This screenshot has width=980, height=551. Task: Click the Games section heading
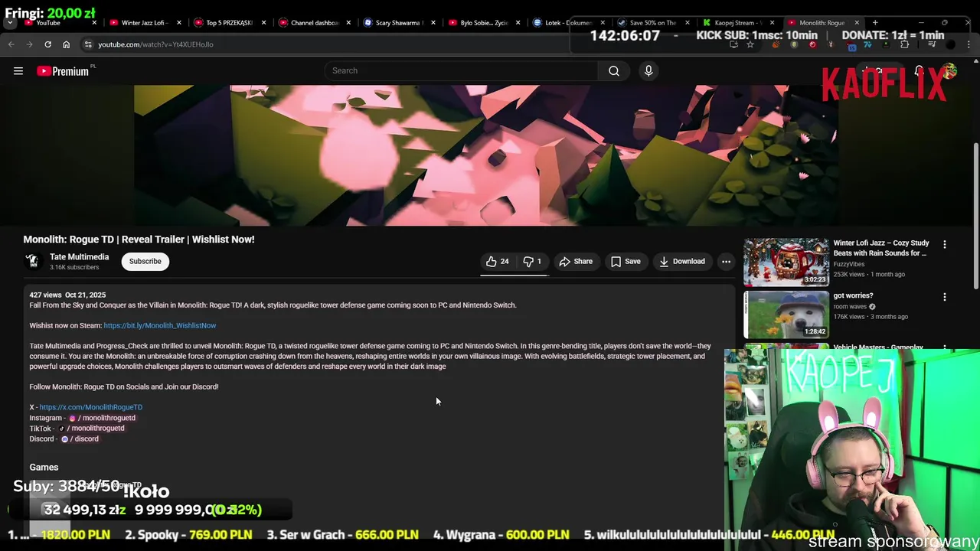[44, 468]
